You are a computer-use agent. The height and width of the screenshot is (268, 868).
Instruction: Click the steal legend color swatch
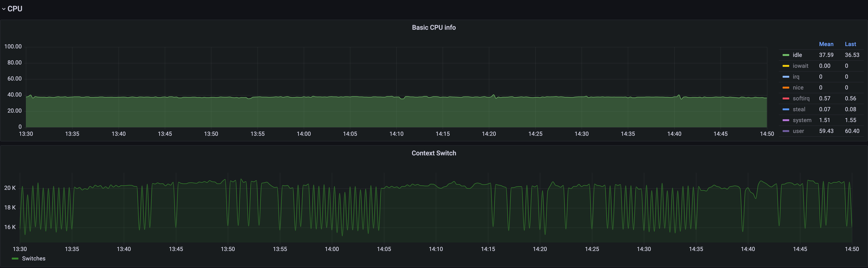coord(786,109)
